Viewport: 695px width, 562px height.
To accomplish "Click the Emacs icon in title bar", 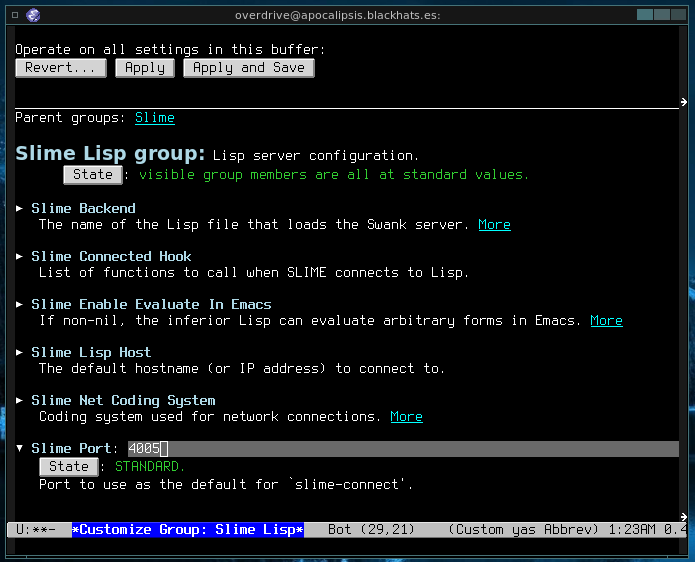I will click(x=33, y=15).
